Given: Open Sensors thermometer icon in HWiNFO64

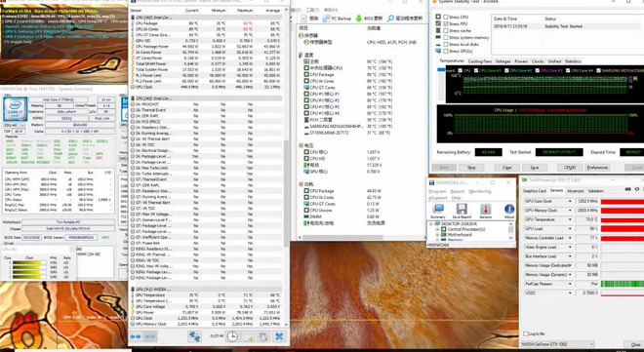Looking at the screenshot, I should point(486,210).
